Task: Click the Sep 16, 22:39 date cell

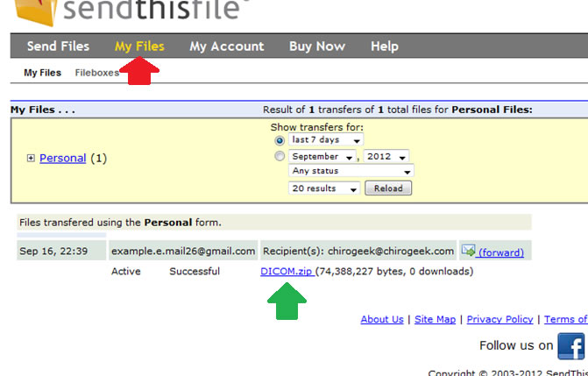Action: [61, 251]
